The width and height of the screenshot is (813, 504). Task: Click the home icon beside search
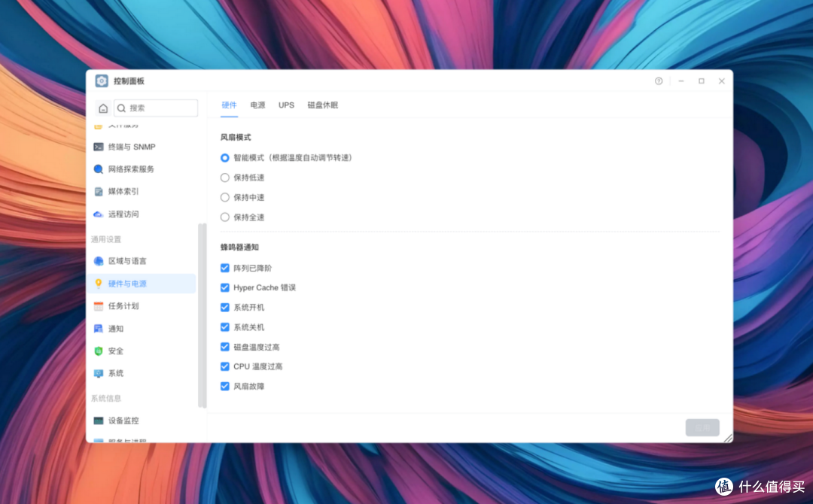103,108
